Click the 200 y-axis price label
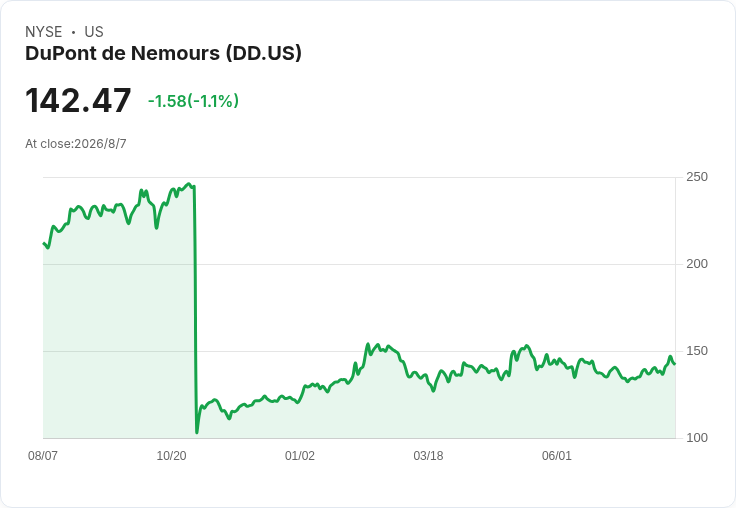Screen dimensions: 736x508 697,264
